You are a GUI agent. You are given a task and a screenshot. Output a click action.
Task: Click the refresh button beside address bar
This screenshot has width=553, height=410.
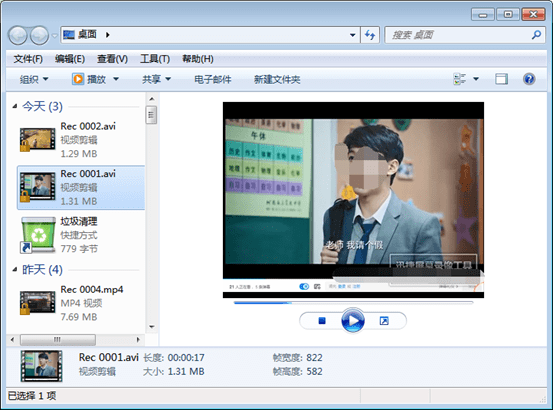point(370,35)
